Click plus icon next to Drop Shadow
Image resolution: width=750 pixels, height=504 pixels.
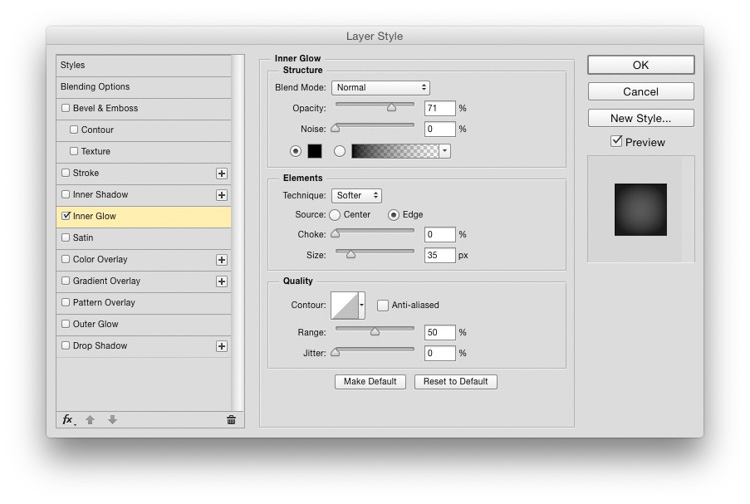tap(222, 346)
